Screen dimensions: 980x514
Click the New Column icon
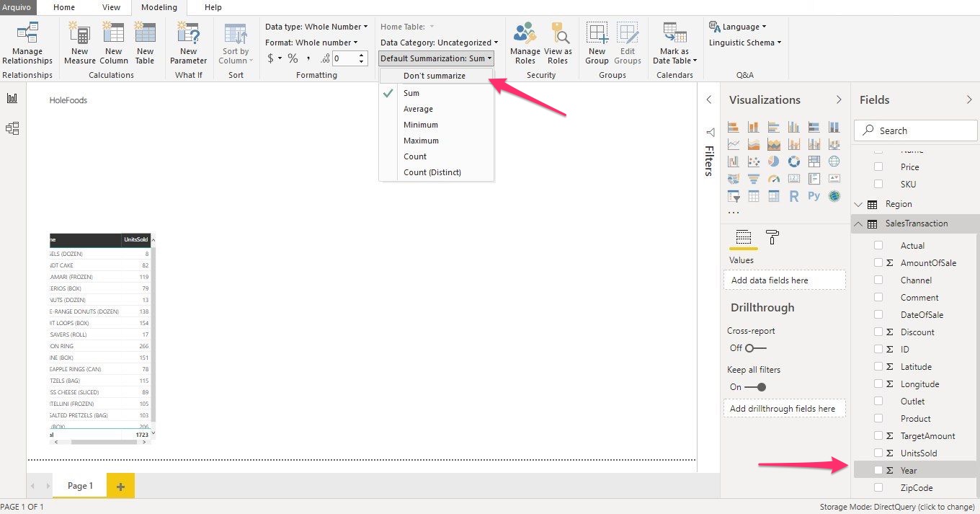tap(113, 43)
